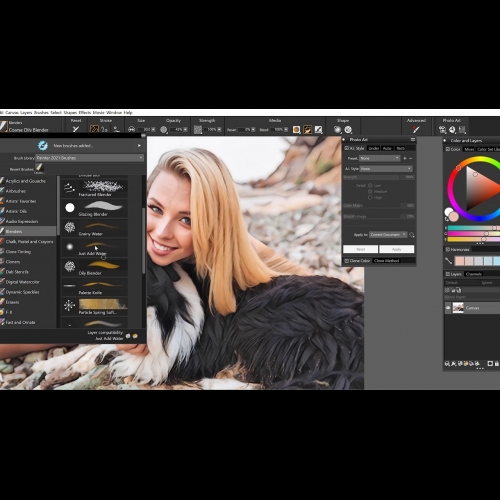Toggle the A.I. Style panel checkbox
The image size is (500, 500).
[347, 148]
